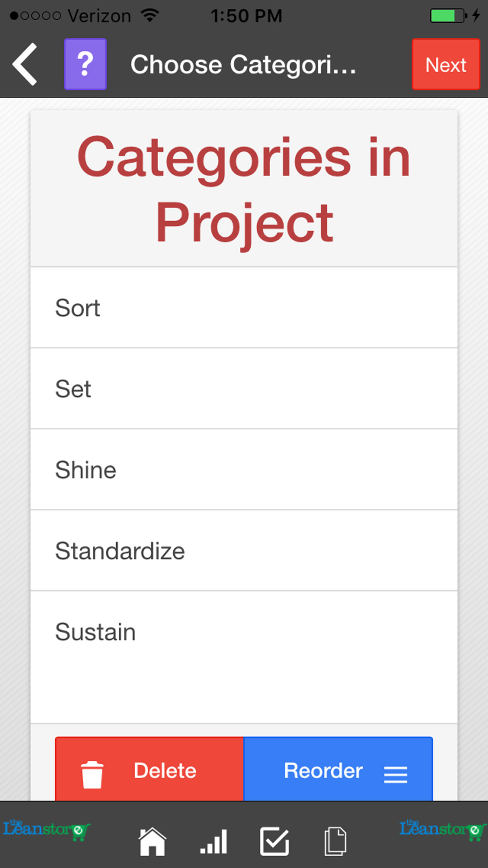
Task: Tap the Choose Categories header title
Action: [x=243, y=65]
